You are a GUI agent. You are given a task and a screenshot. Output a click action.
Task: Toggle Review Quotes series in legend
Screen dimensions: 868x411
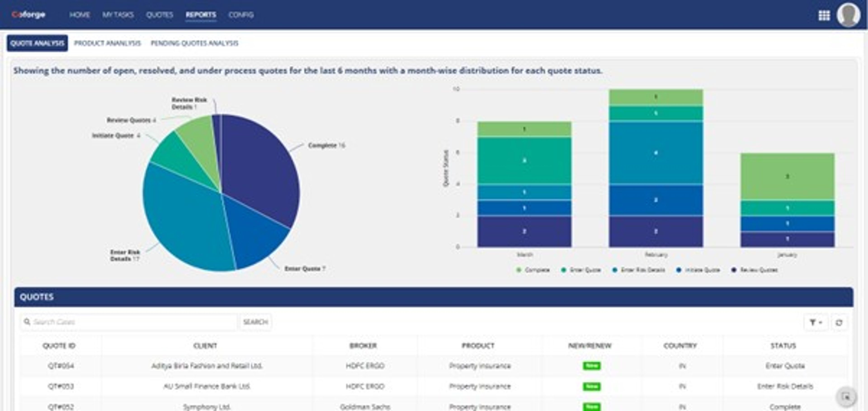(755, 270)
